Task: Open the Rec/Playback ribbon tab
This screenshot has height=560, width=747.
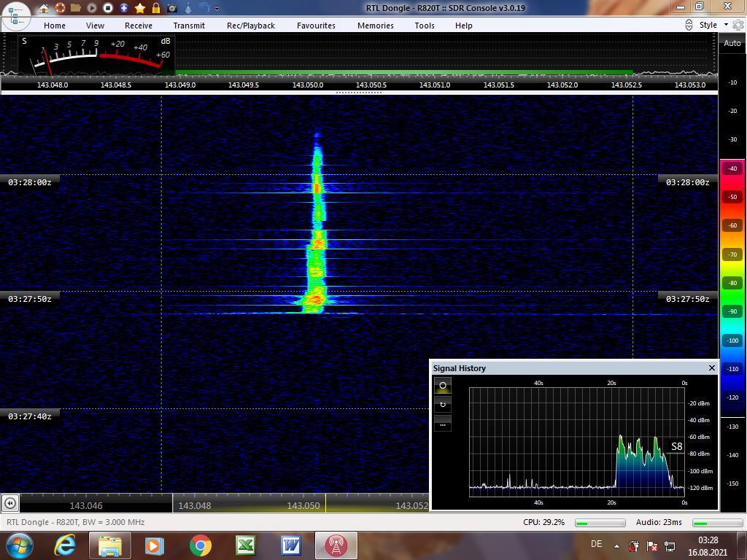Action: tap(251, 26)
